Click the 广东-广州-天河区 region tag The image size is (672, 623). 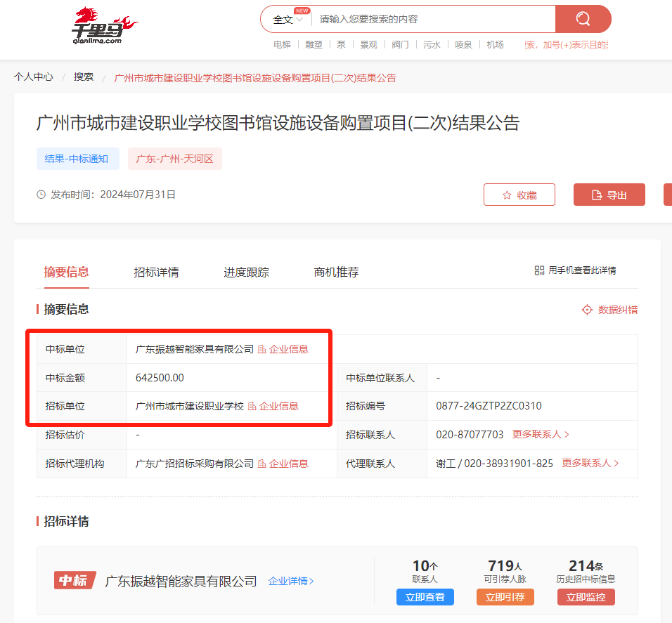[175, 159]
